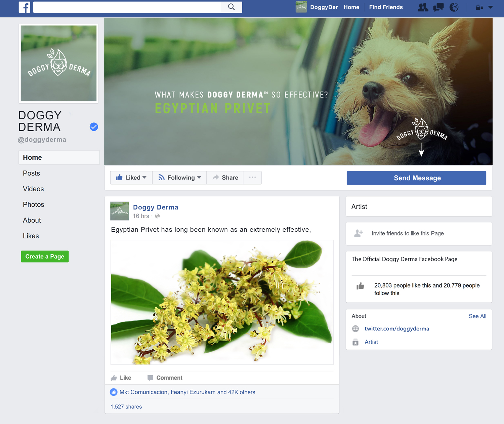Click the blue like reaction icon
This screenshot has width=504, height=424.
[114, 392]
